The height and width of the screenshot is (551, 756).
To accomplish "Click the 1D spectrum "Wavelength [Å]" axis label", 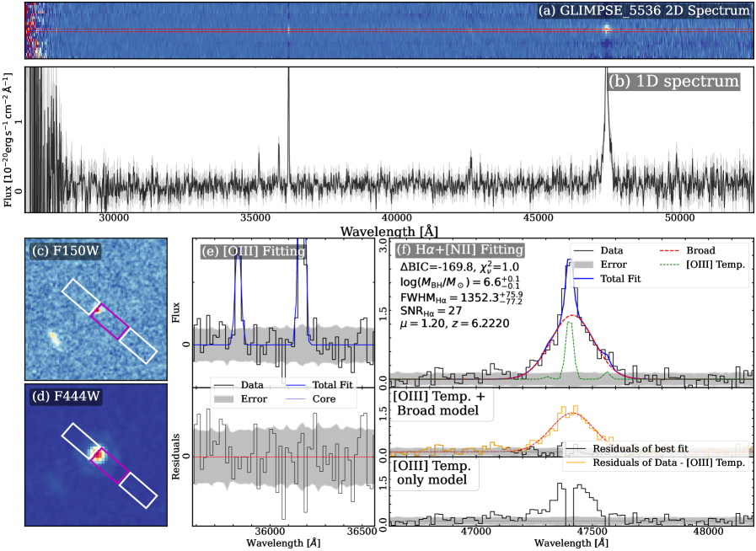I will point(389,232).
